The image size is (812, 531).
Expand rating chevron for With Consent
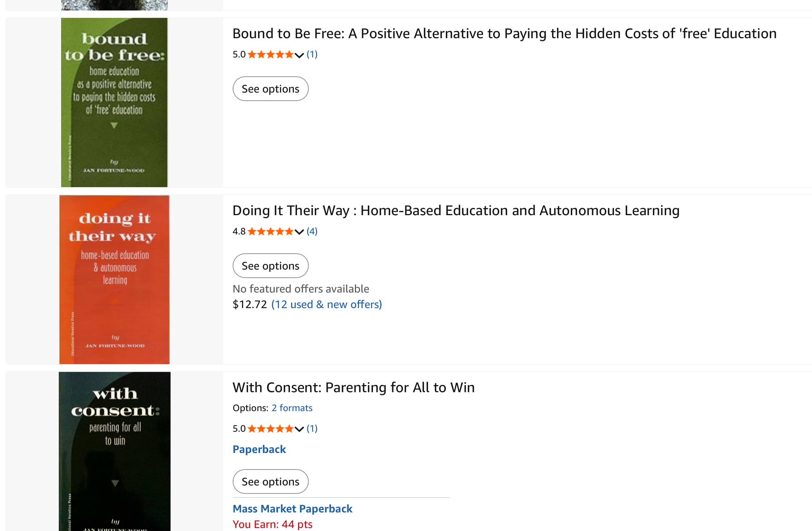299,429
